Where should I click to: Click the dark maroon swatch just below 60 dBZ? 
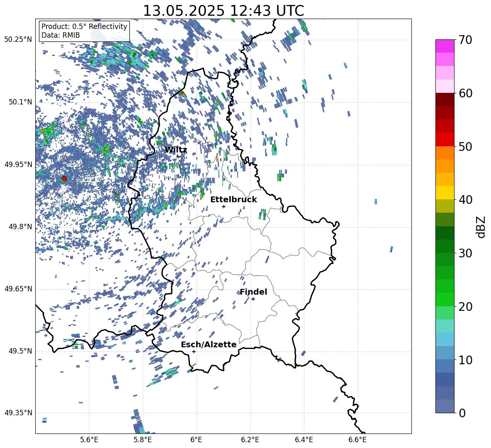(x=445, y=99)
